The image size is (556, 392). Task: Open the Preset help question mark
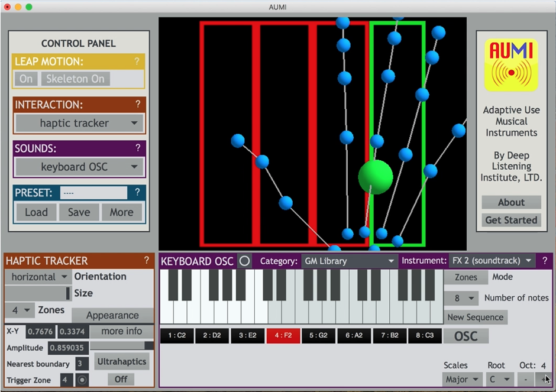pyautogui.click(x=138, y=193)
